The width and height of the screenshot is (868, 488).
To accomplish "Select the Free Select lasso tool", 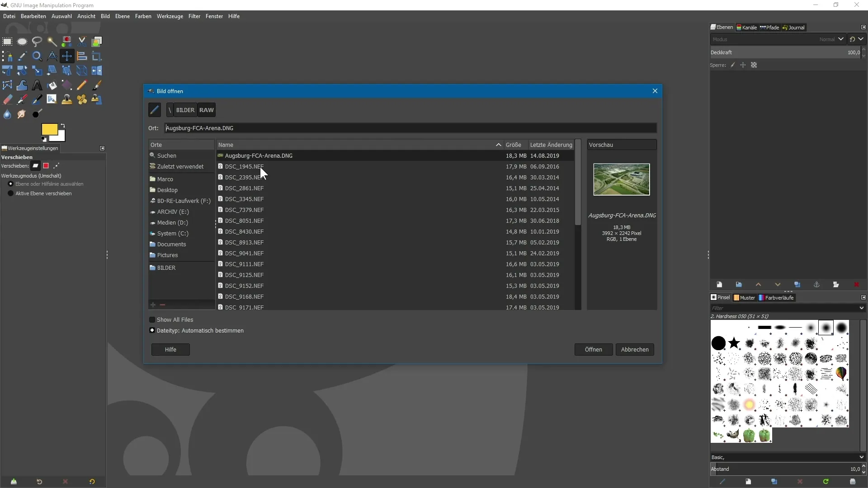I will pos(37,42).
